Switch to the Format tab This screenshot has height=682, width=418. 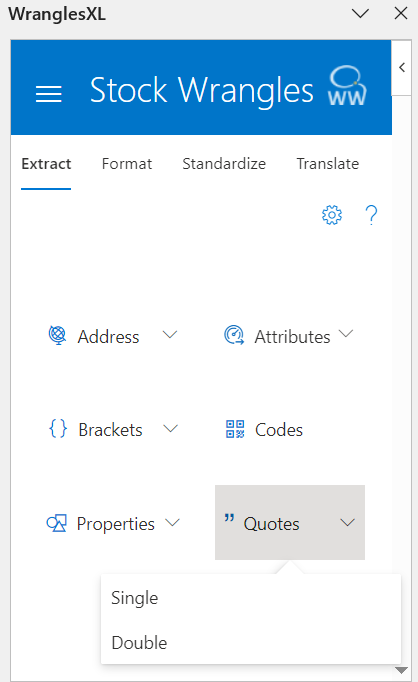pos(127,164)
